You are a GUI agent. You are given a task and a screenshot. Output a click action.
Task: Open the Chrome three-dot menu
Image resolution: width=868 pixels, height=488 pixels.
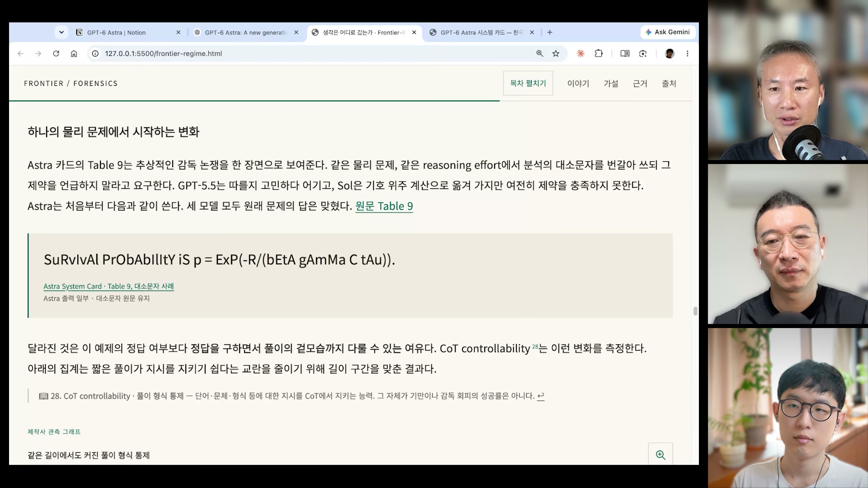[x=688, y=53]
